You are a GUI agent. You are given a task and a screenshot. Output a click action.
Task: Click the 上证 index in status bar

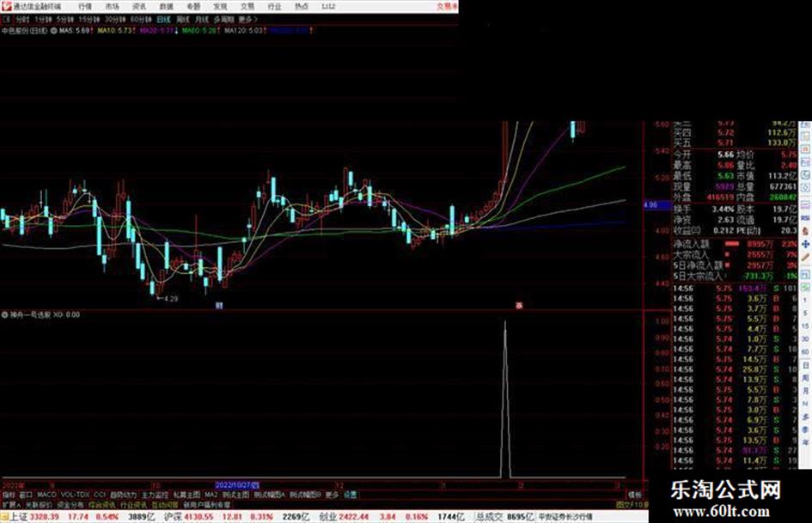click(x=19, y=517)
